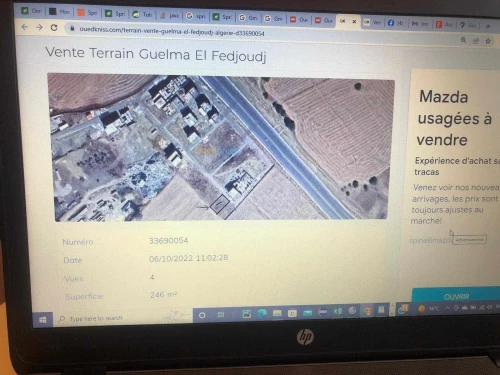The height and width of the screenshot is (375, 500).
Task: Open Task View on the taskbar
Action: click(221, 314)
